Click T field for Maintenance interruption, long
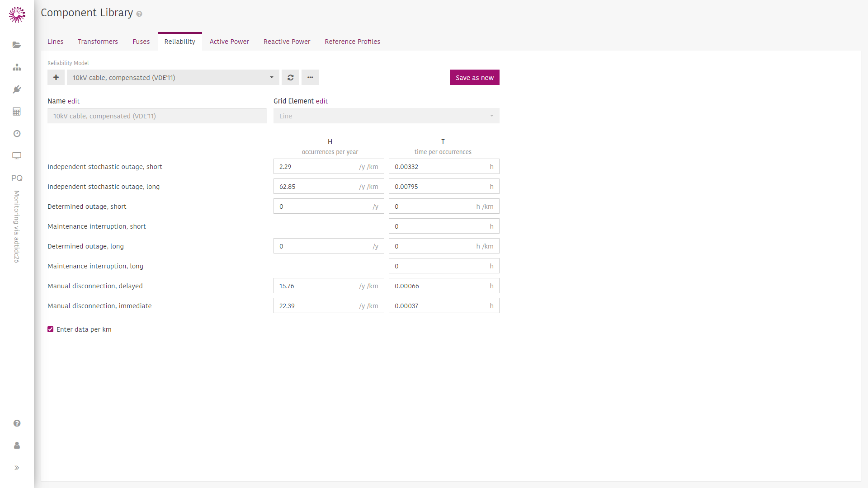Image resolution: width=868 pixels, height=488 pixels. [444, 266]
